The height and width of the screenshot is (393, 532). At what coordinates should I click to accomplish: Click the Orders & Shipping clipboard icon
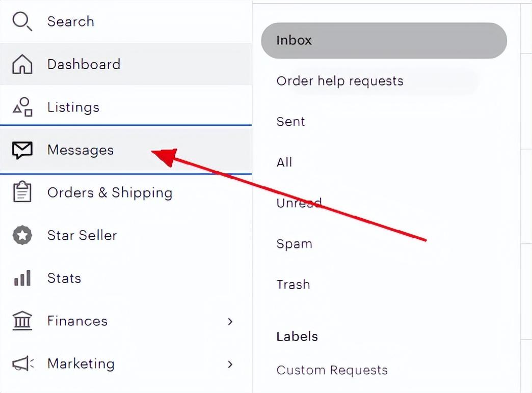[22, 192]
